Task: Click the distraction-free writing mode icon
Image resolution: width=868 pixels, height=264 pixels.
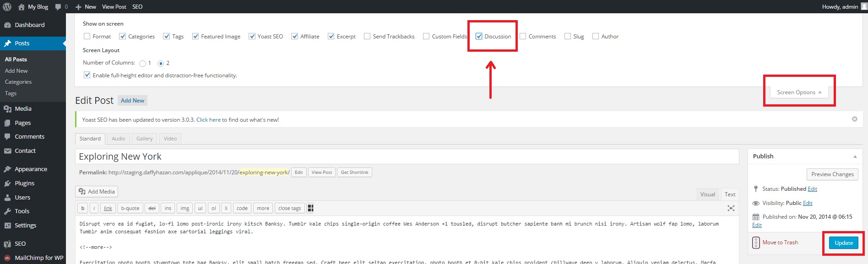Action: coord(731,208)
